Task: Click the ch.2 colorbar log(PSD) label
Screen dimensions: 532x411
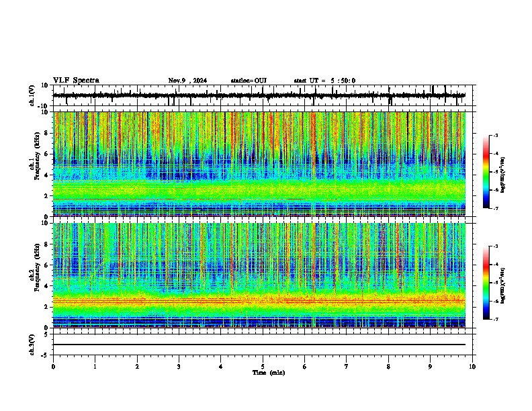Action: [502, 285]
